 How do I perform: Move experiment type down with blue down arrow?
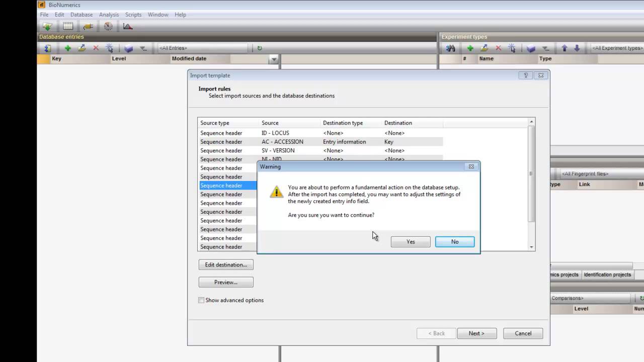(x=577, y=48)
